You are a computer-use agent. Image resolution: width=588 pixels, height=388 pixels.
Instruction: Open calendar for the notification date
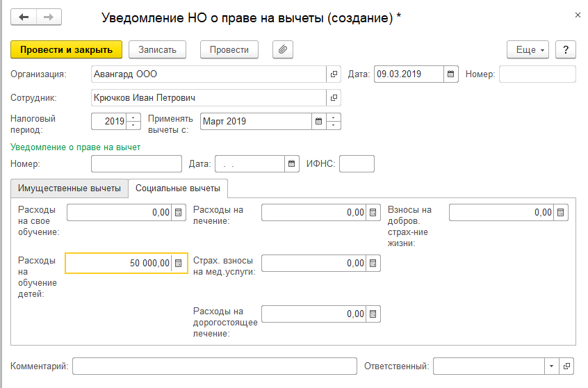tap(291, 164)
